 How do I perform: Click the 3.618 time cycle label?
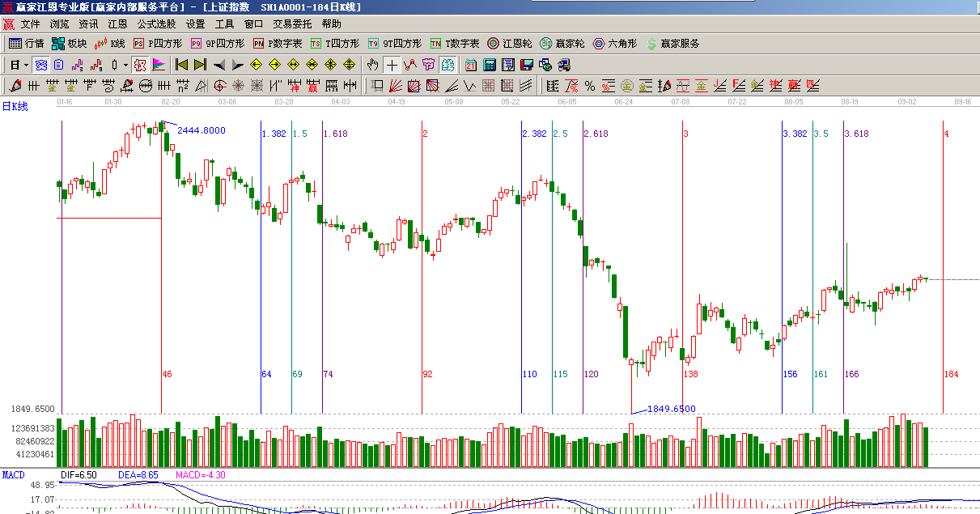(856, 134)
